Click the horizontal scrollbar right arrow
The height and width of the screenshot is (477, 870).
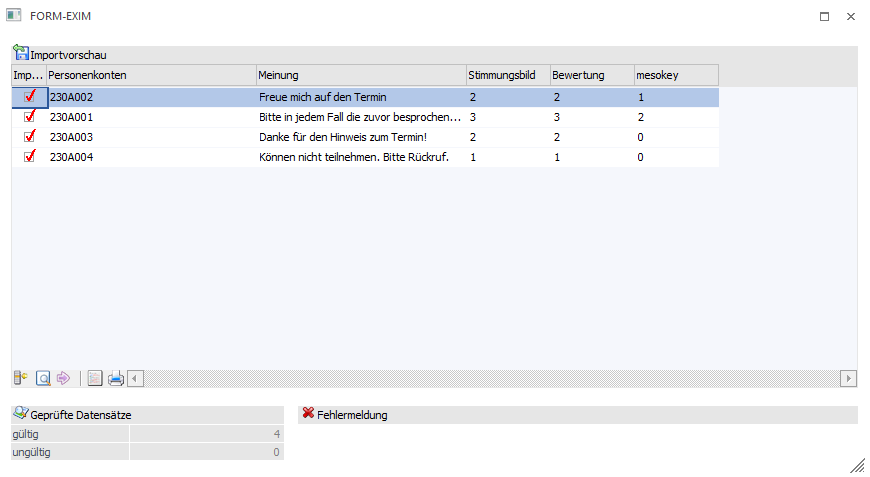[x=848, y=379]
